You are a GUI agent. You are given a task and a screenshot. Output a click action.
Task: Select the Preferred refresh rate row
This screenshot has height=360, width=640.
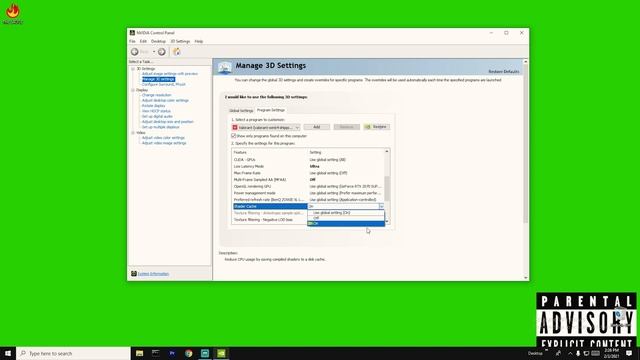(308, 200)
